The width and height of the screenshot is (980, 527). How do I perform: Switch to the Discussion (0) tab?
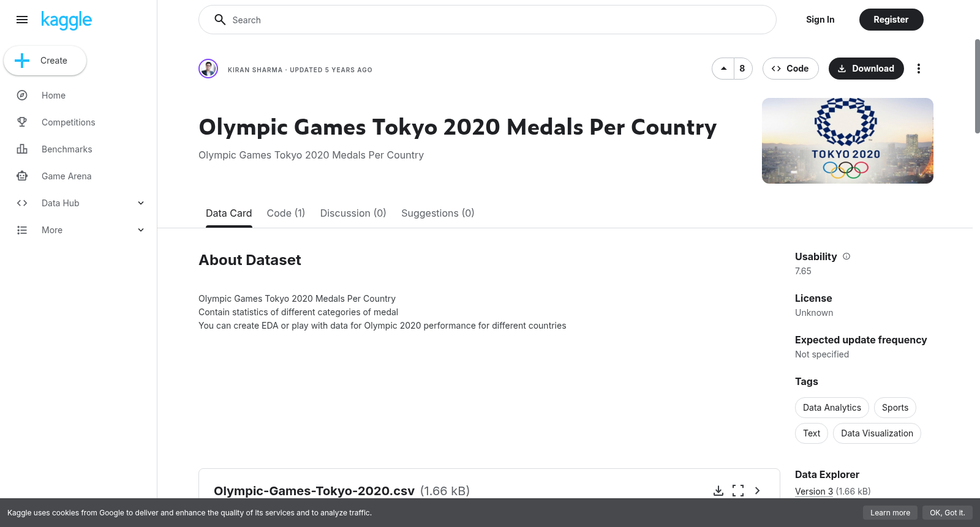(353, 213)
